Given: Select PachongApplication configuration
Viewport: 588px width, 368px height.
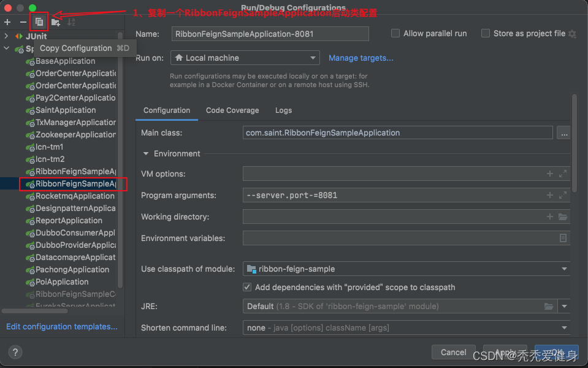Looking at the screenshot, I should pos(67,270).
